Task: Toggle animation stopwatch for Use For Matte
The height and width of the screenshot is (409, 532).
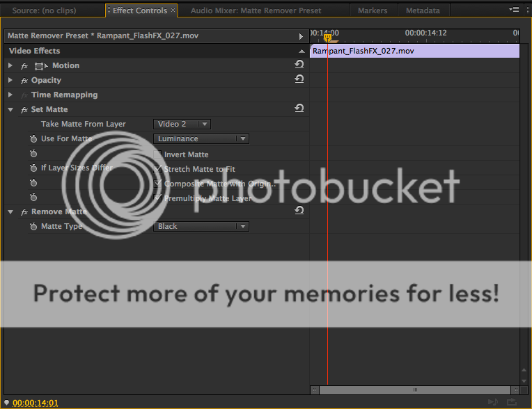Action: tap(33, 138)
